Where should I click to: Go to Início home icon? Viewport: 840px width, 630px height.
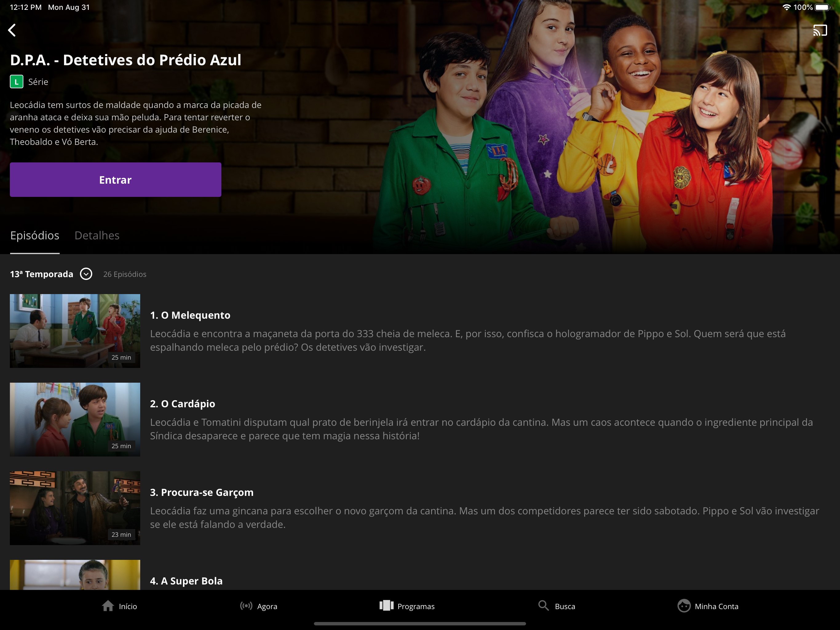108,606
